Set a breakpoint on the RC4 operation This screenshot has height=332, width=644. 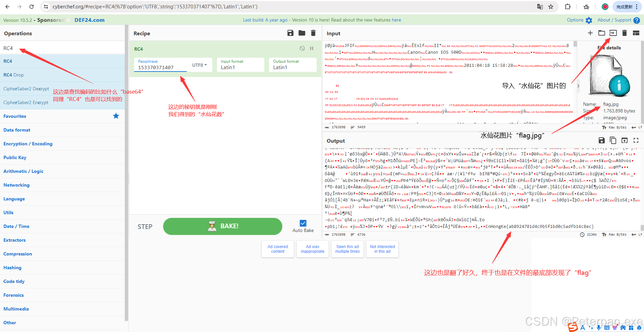pyautogui.click(x=312, y=48)
